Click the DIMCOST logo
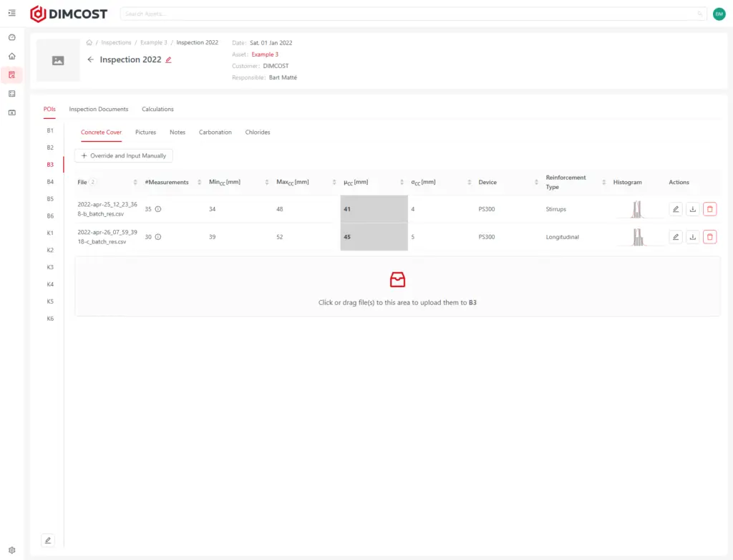 (69, 14)
